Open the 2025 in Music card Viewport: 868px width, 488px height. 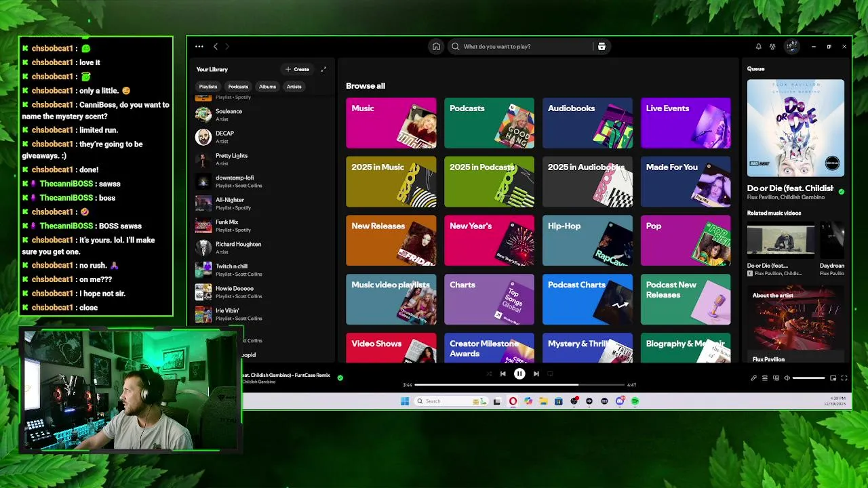391,182
